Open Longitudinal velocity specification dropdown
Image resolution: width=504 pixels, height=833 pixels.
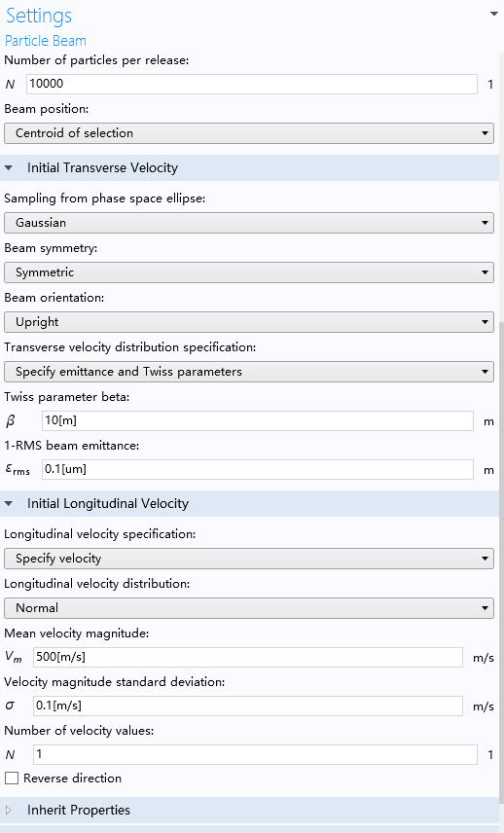click(x=248, y=559)
